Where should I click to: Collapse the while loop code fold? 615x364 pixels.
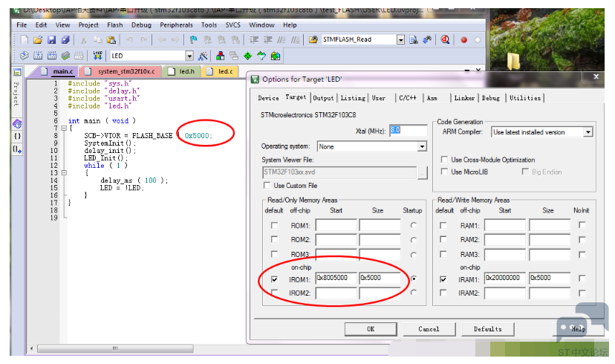coord(64,173)
